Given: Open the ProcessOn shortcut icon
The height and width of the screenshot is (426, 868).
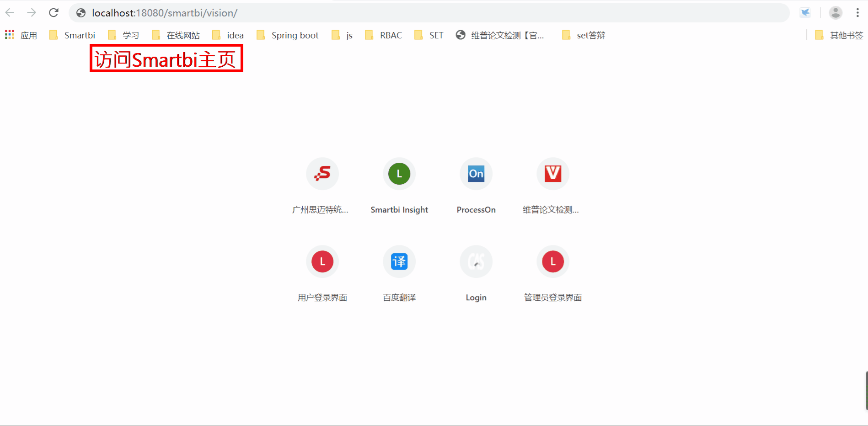Looking at the screenshot, I should coord(476,174).
